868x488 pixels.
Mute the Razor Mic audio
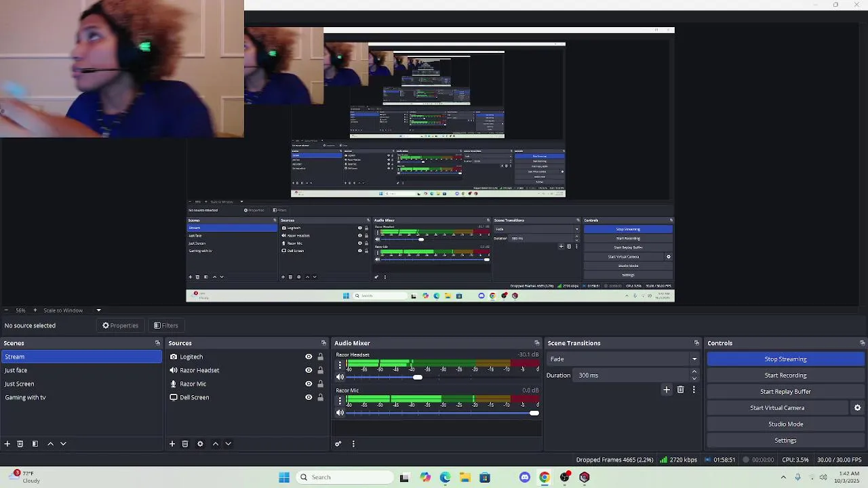(340, 413)
